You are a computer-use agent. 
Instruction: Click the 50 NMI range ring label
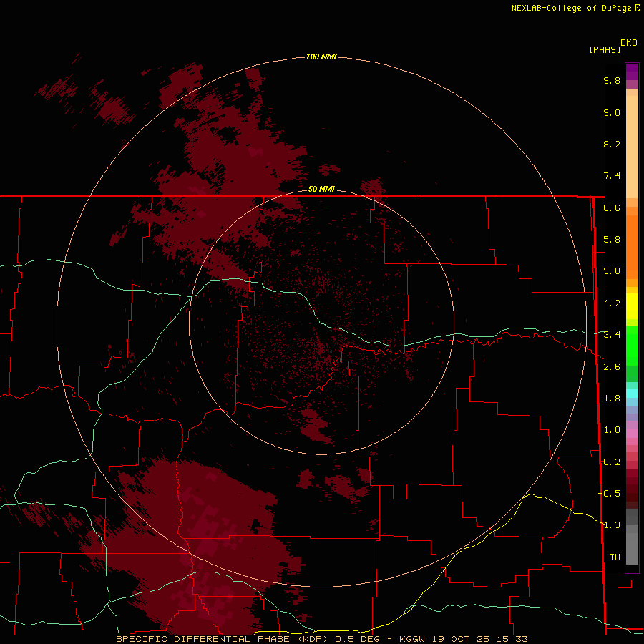tap(321, 189)
